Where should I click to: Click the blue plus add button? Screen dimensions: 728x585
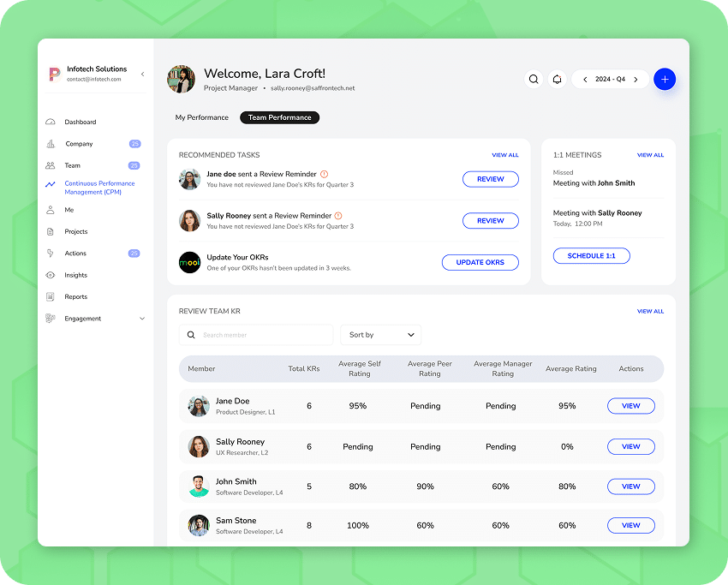[665, 79]
